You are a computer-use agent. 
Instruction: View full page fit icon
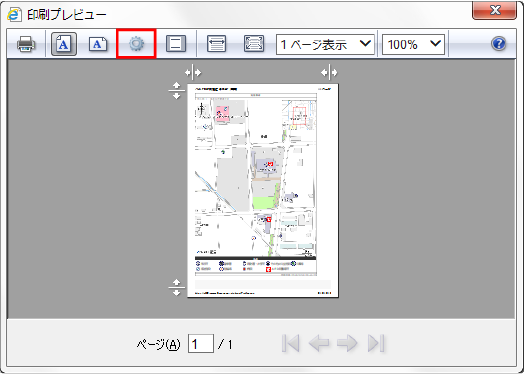(x=254, y=44)
